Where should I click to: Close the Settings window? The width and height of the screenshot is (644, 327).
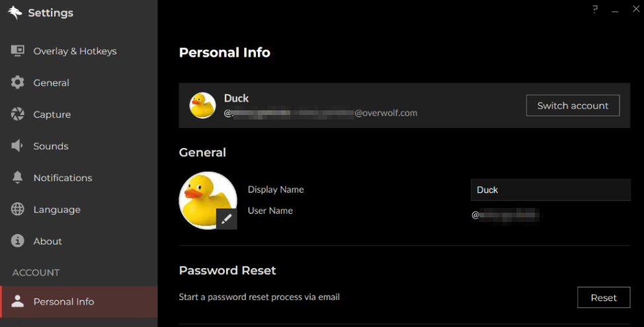coord(636,9)
